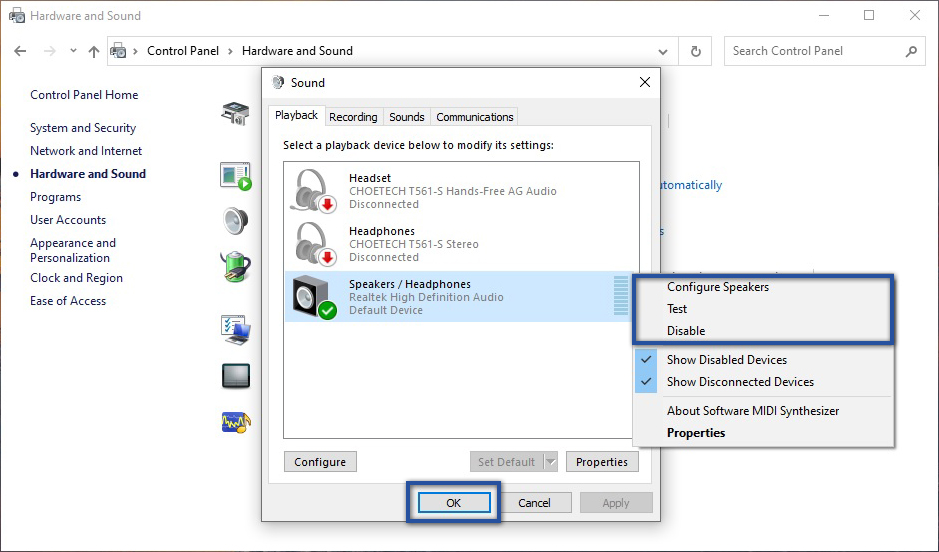The image size is (939, 552).
Task: Open the Windows Mobility Center laptop icon
Action: tap(235, 330)
